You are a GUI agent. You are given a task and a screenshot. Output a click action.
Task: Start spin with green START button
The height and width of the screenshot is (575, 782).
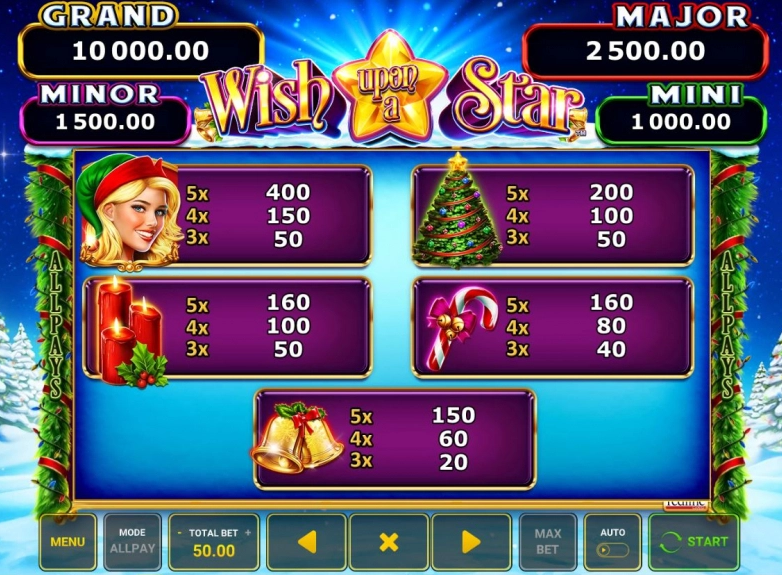(694, 542)
